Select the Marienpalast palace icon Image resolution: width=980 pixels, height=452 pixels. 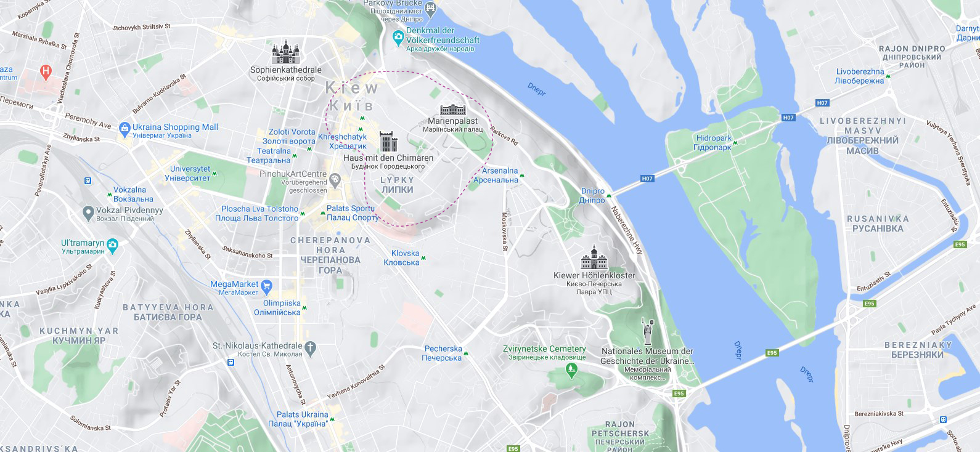[x=453, y=110]
